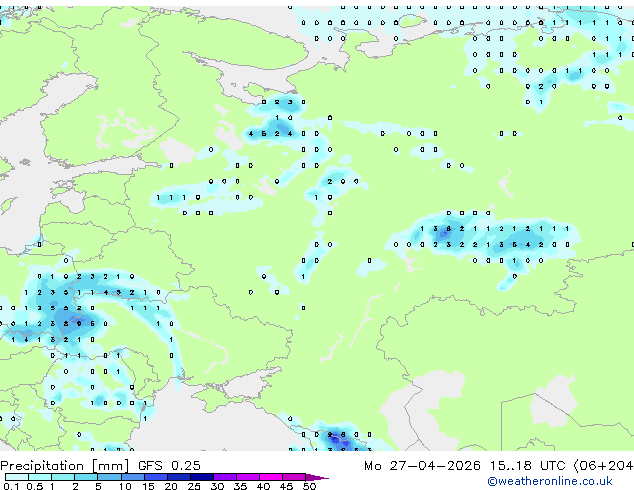Click the '50' legend value label
634x490 pixels.
click(309, 486)
